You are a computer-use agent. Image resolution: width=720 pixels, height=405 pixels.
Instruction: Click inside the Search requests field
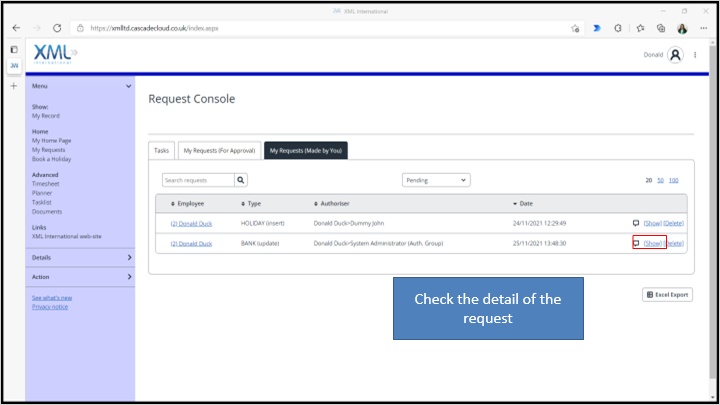click(x=198, y=180)
